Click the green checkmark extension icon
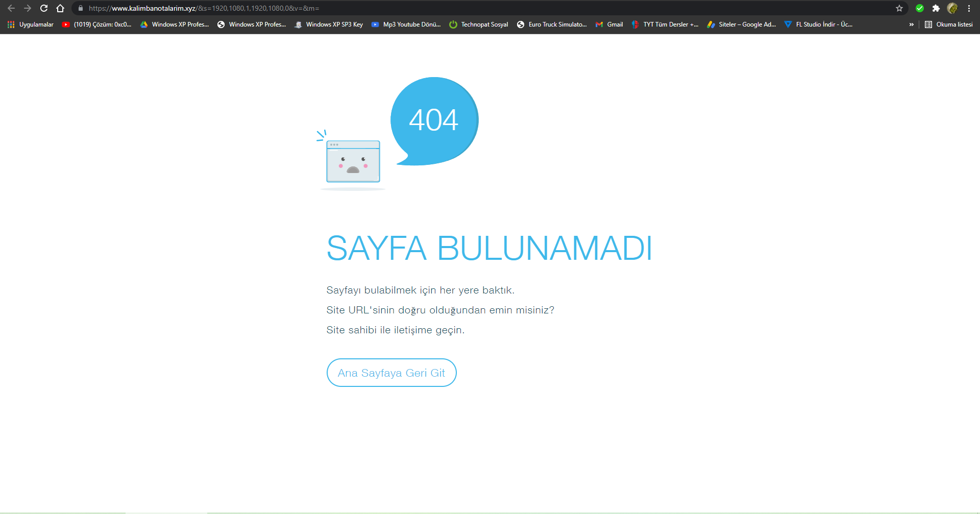The height and width of the screenshot is (514, 980). [920, 8]
